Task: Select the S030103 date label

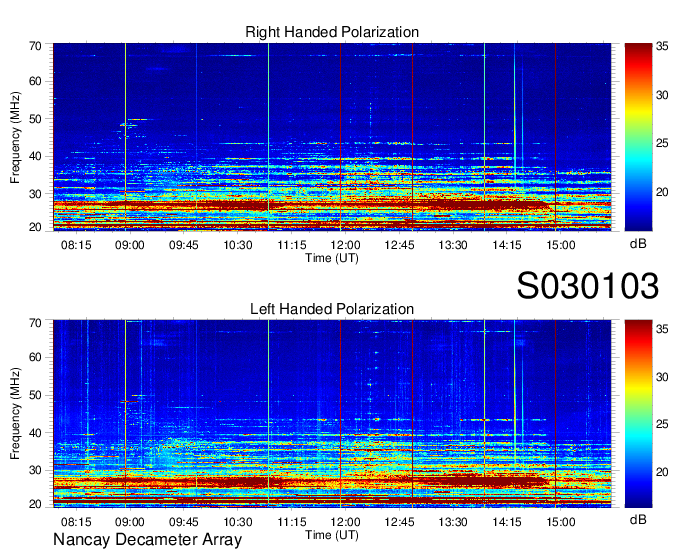Action: pyautogui.click(x=588, y=286)
